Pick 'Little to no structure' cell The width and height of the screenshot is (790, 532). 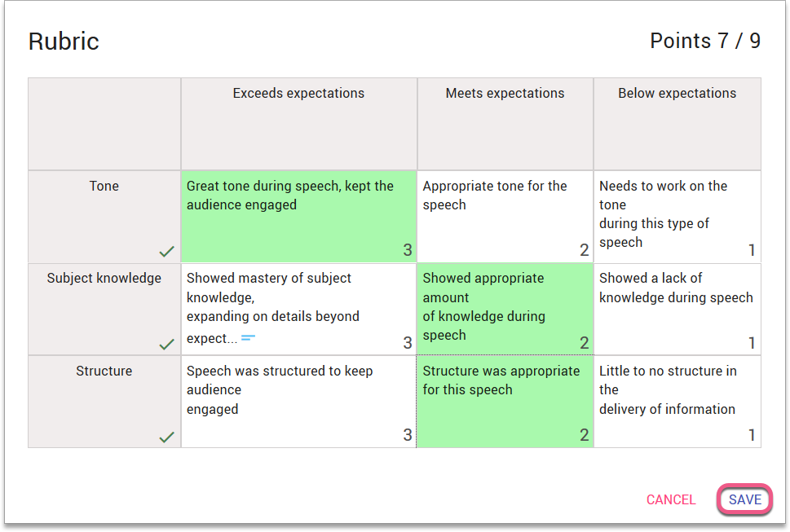[x=677, y=402]
